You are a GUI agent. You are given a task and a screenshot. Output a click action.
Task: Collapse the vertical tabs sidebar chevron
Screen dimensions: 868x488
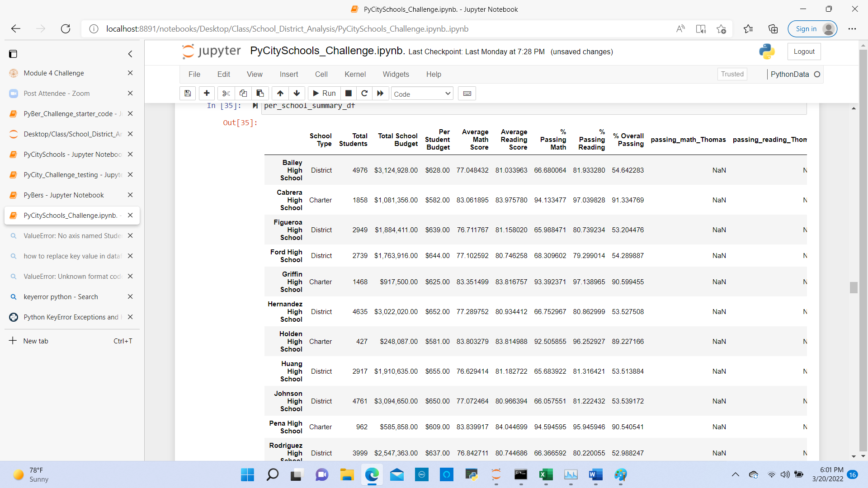(130, 54)
